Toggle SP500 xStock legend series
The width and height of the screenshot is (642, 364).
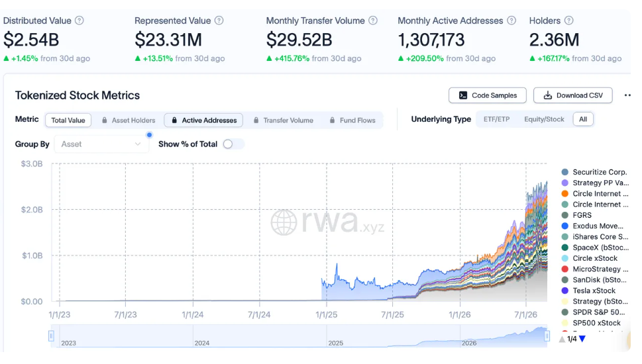click(591, 323)
